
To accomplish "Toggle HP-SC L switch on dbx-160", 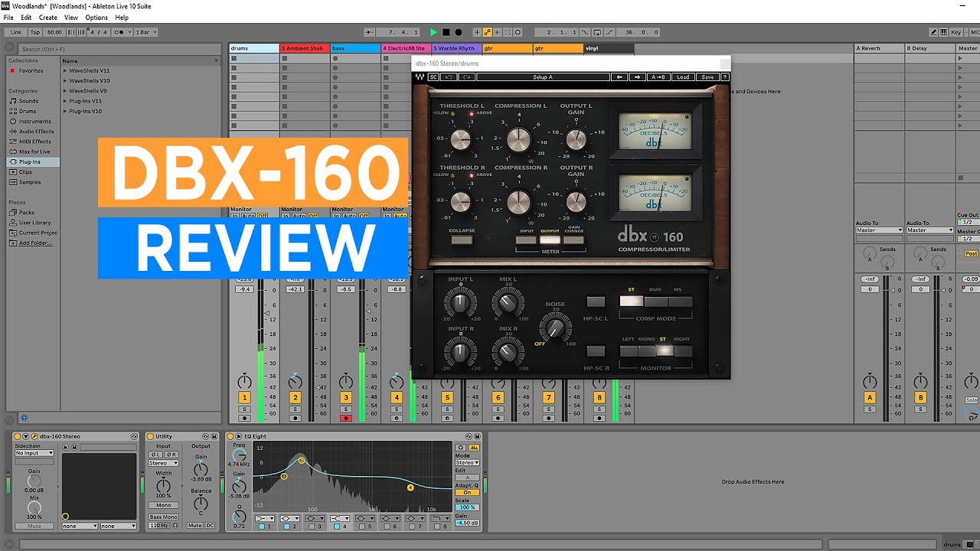I will point(596,302).
